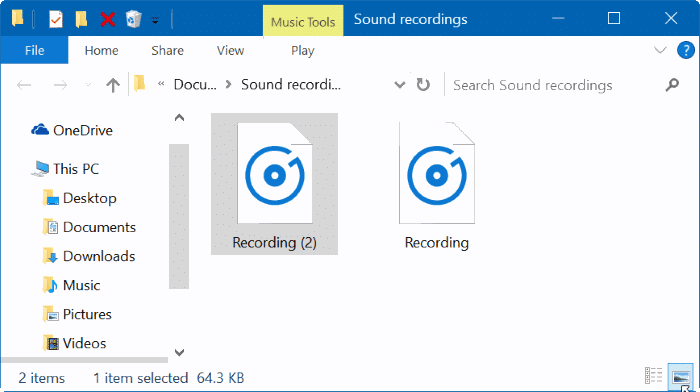Click the navigation pane horizontal scrollbar
The width and height of the screenshot is (700, 392).
click(84, 360)
